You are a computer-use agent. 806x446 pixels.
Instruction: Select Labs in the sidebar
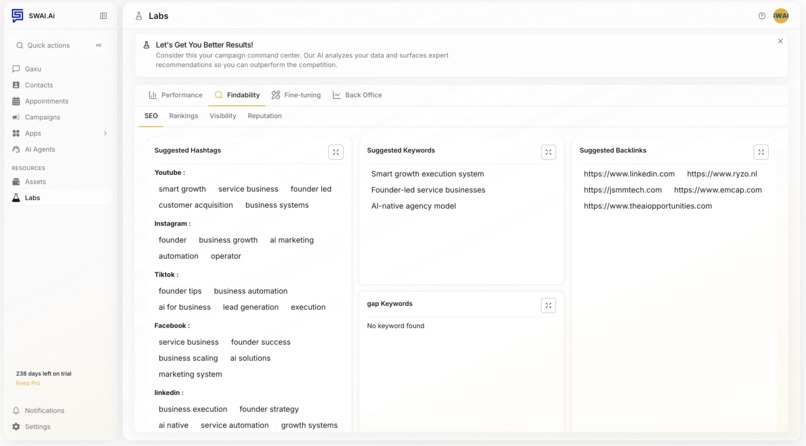click(x=60, y=198)
